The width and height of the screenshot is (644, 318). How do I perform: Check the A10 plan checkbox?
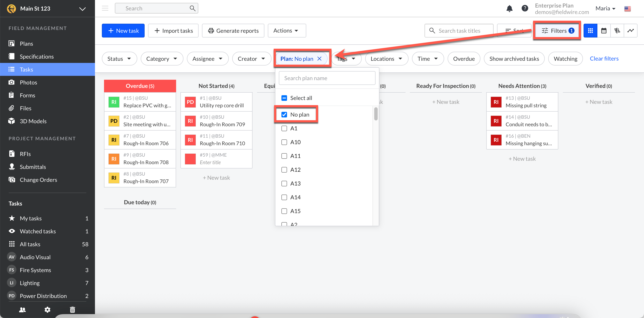tap(284, 142)
